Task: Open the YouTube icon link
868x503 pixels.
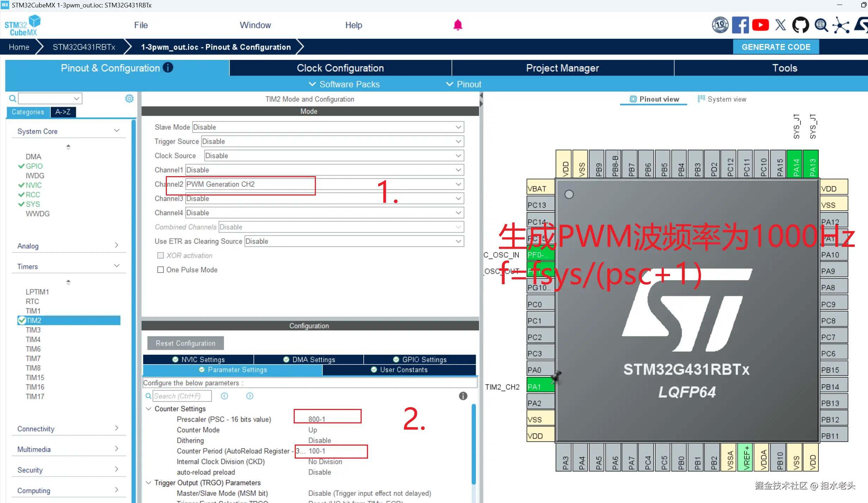Action: pyautogui.click(x=760, y=25)
